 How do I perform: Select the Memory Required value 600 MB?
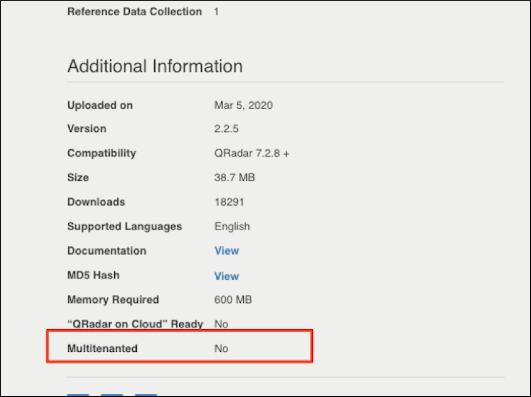point(233,300)
